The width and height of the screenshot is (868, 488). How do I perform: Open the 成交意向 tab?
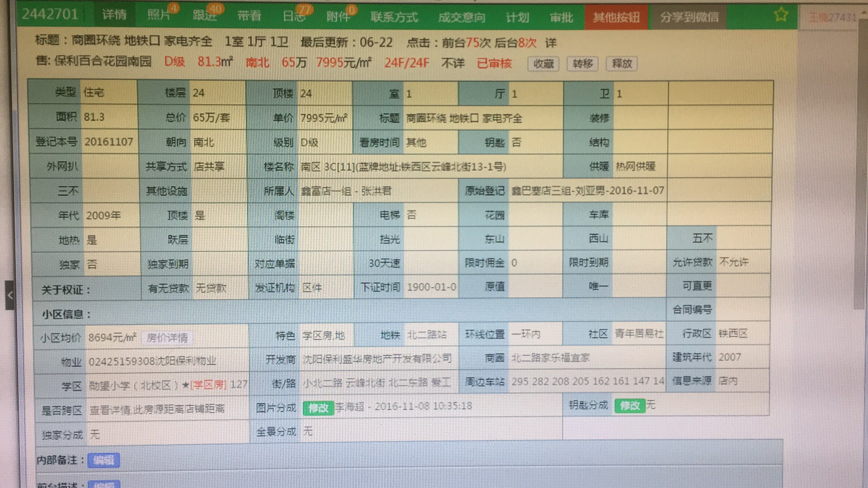461,18
